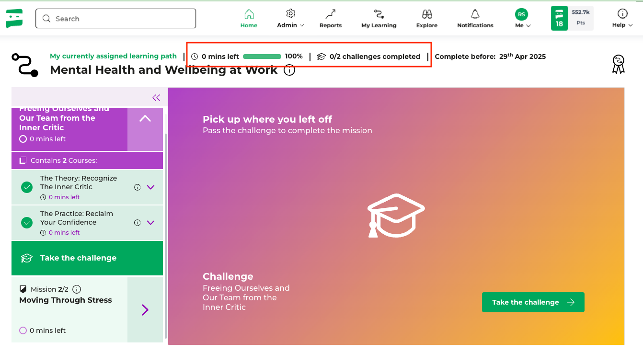
Task: Click the Take the challenge arrow button
Action: 533,302
